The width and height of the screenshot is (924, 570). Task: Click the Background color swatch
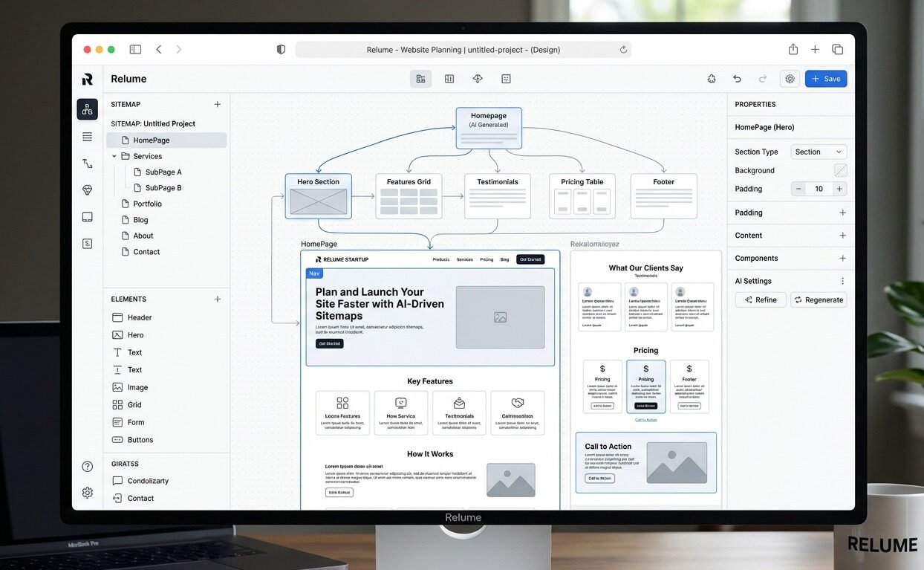point(840,170)
